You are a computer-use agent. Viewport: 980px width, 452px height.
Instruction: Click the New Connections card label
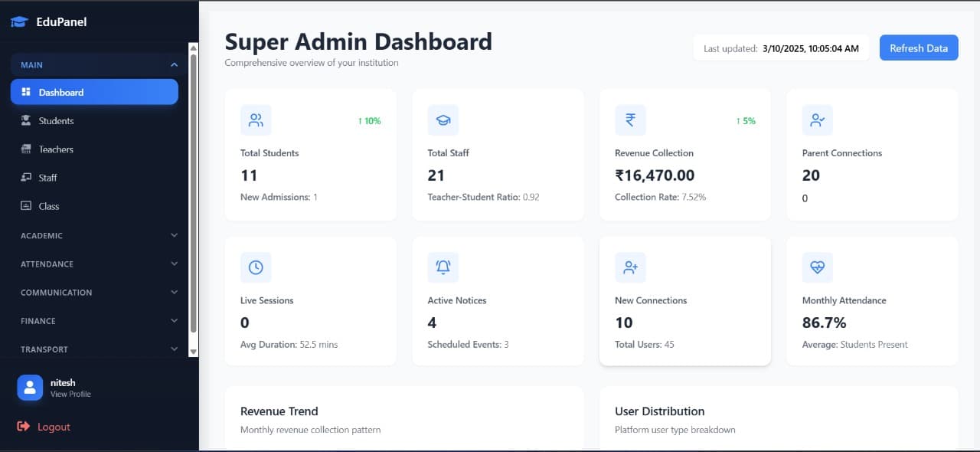pyautogui.click(x=651, y=300)
